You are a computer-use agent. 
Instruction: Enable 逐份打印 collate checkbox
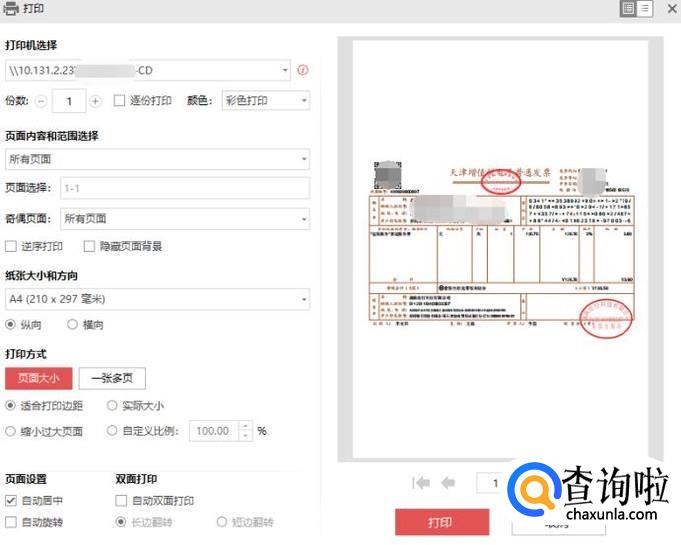pos(119,101)
